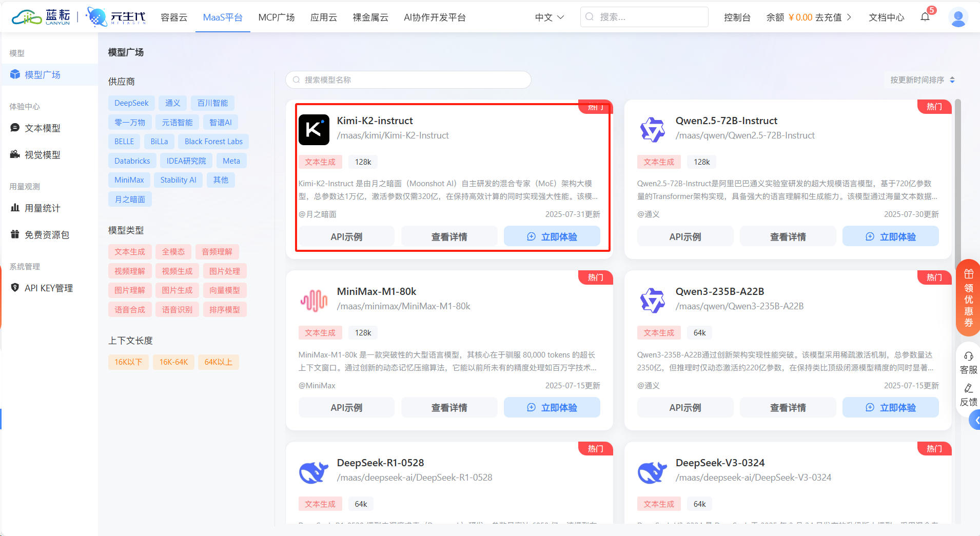Switch to the MCP广场 tab
This screenshot has width=980, height=536.
pos(277,17)
